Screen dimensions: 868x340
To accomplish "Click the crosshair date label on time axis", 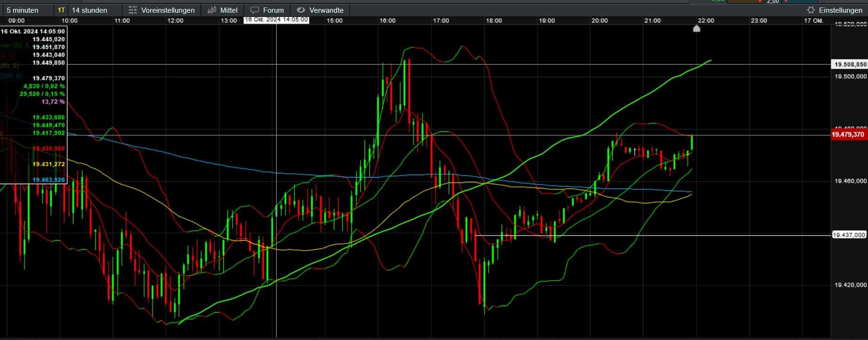I will tap(276, 20).
